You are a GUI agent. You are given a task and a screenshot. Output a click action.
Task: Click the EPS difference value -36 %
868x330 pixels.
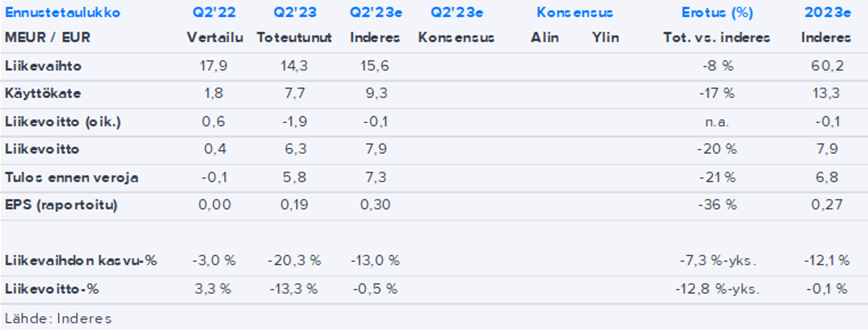pyautogui.click(x=717, y=205)
